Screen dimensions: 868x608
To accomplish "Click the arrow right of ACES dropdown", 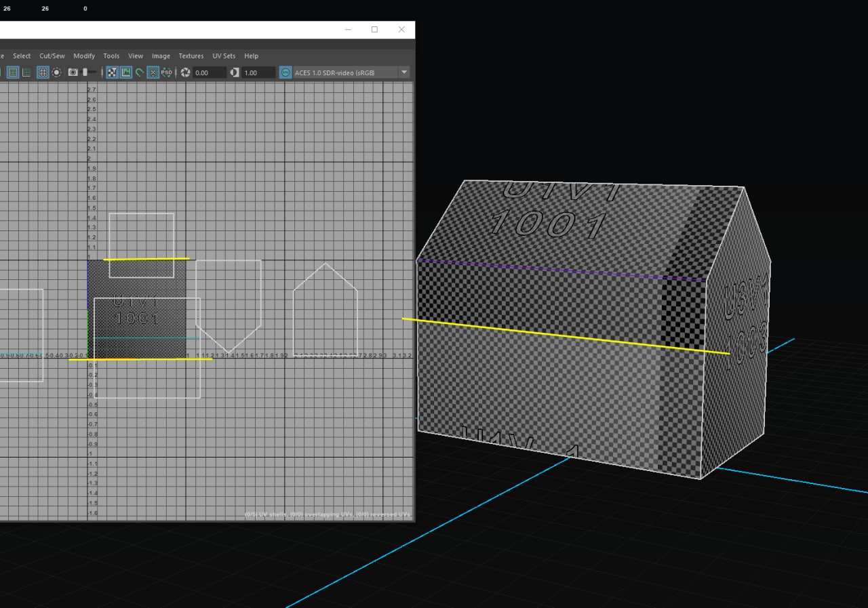I will 405,73.
